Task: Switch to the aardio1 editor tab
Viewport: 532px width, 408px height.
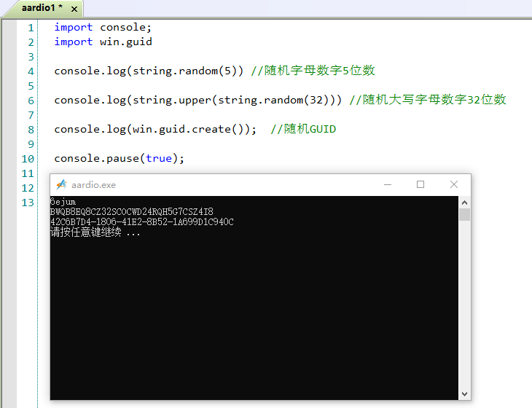Action: (x=42, y=8)
